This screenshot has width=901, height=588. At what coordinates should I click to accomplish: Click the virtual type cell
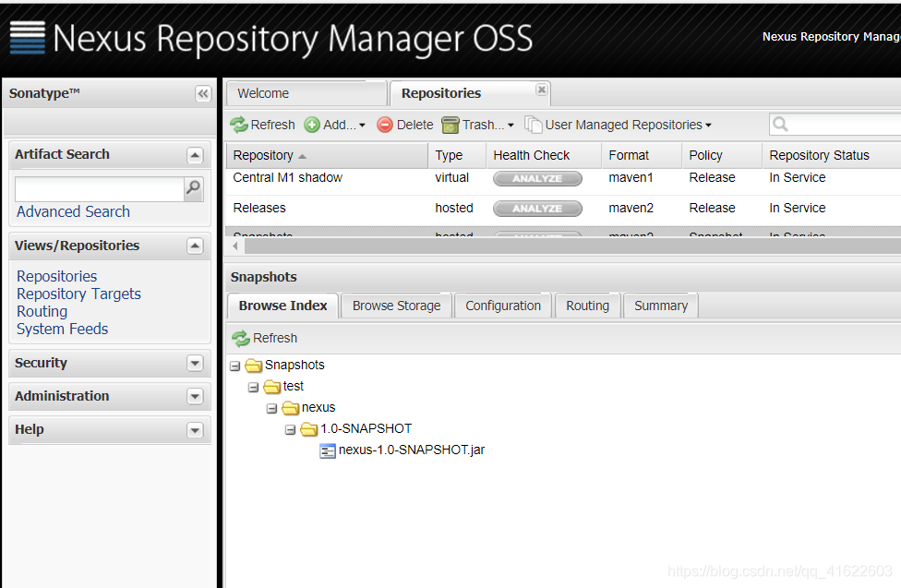click(x=451, y=177)
